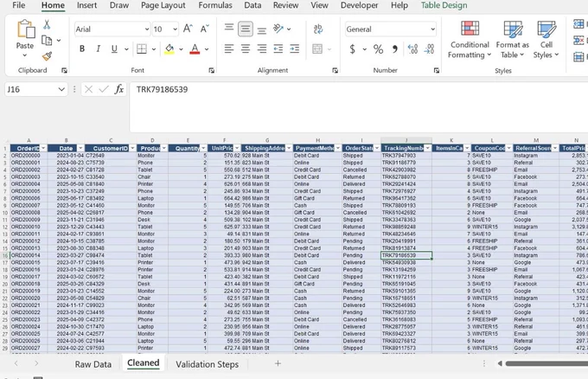This screenshot has width=588, height=379.
Task: Click the Copy icon
Action: pos(47,40)
